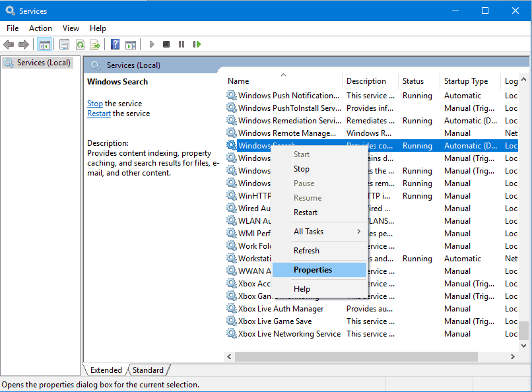The height and width of the screenshot is (392, 532).
Task: Click the vertical scrollbar up arrow
Action: pos(523,79)
